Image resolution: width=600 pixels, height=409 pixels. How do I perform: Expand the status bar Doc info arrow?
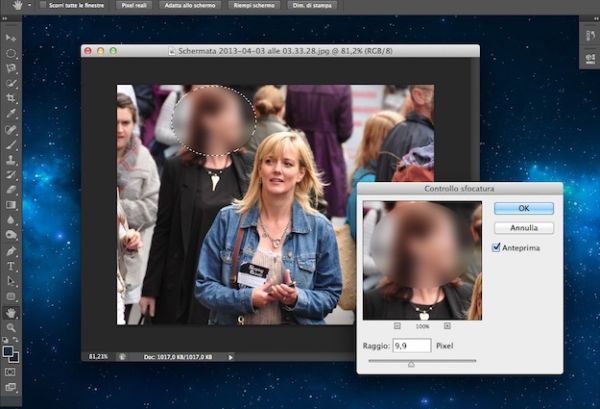[231, 355]
